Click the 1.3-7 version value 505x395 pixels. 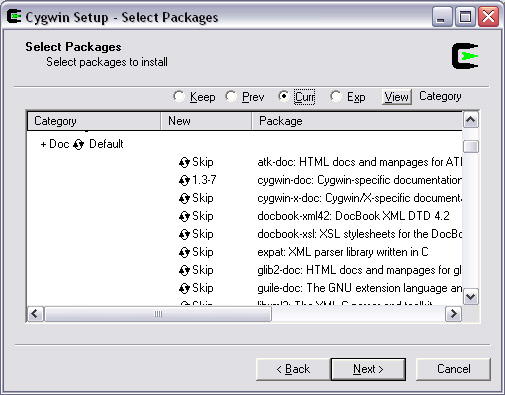(x=204, y=180)
